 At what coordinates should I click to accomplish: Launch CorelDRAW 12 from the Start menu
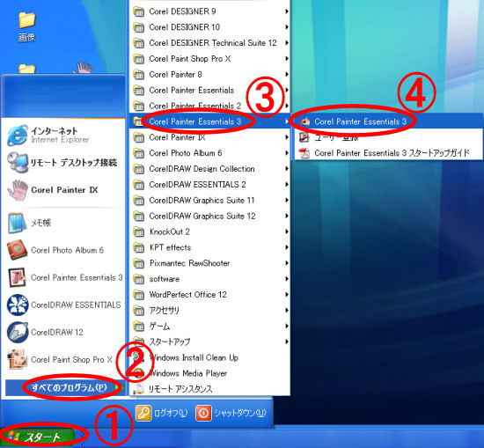pyautogui.click(x=63, y=332)
